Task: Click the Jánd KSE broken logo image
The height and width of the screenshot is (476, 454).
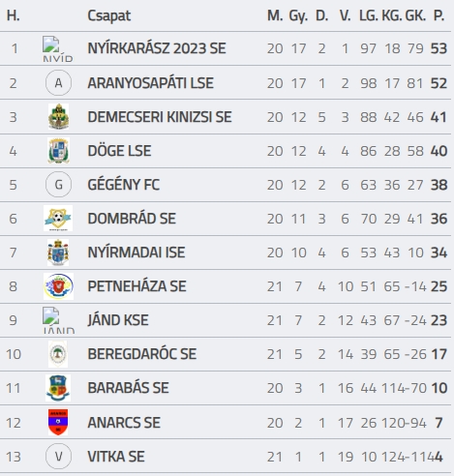Action: [x=58, y=320]
